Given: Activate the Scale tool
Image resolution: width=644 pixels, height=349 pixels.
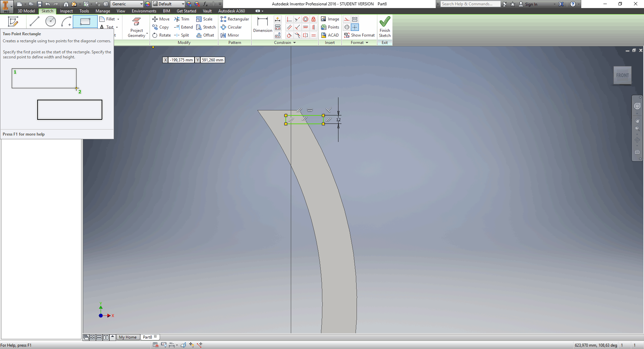Looking at the screenshot, I should [204, 19].
